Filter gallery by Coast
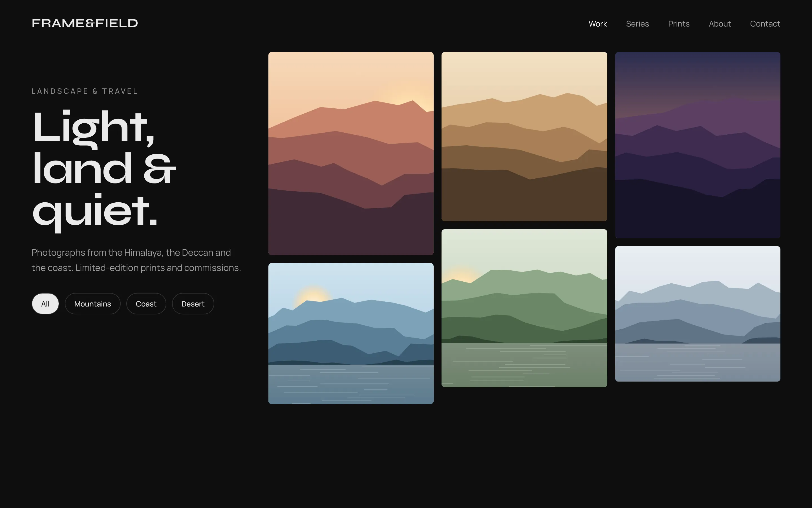The width and height of the screenshot is (812, 508). [x=146, y=304]
